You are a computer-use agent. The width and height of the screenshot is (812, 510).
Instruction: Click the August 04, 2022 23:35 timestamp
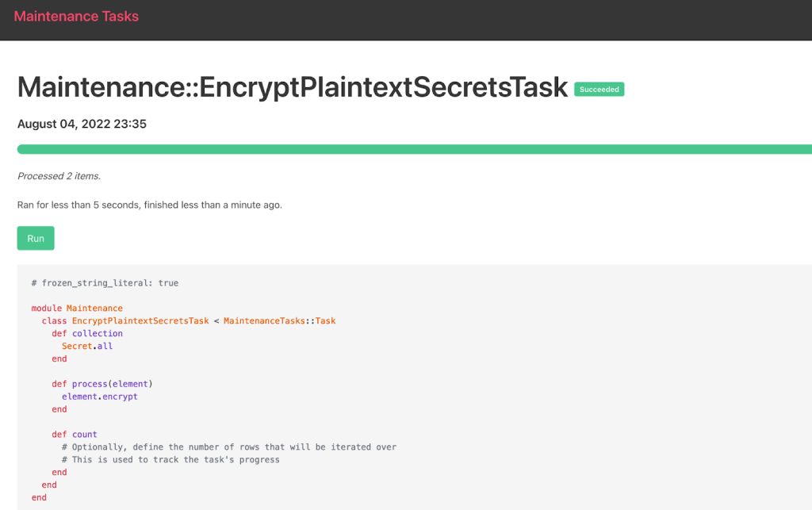click(x=82, y=124)
